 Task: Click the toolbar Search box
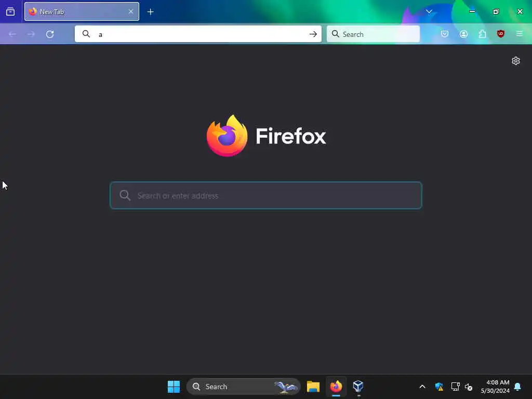click(x=373, y=34)
